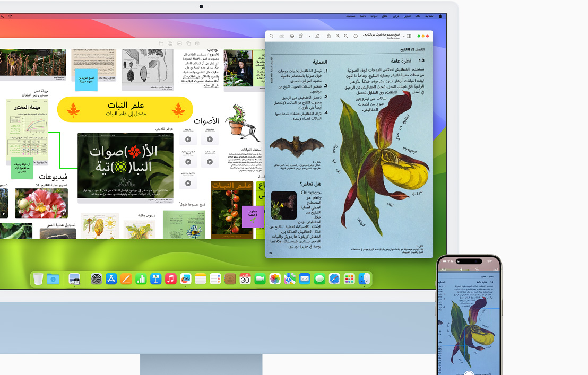Launch Photos from the Dock
588x375 pixels.
click(x=275, y=279)
